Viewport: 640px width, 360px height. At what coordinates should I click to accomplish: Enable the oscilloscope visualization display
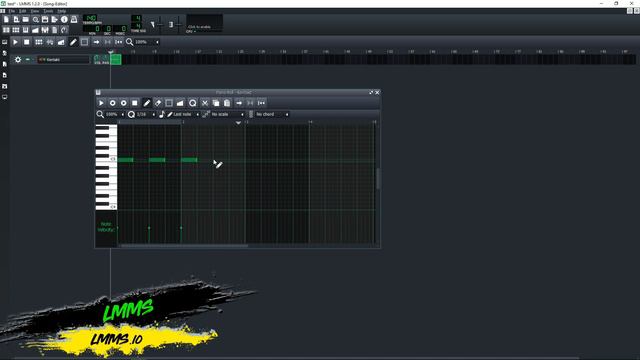(x=204, y=23)
